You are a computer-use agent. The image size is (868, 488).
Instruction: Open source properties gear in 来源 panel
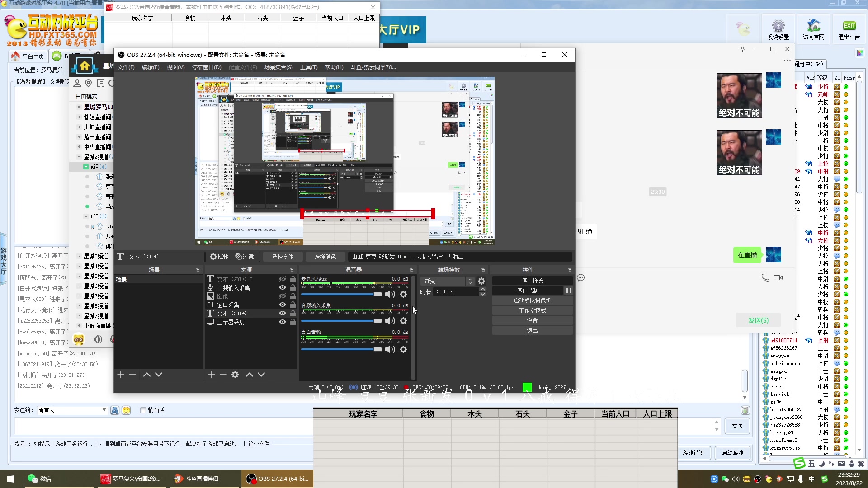(235, 375)
